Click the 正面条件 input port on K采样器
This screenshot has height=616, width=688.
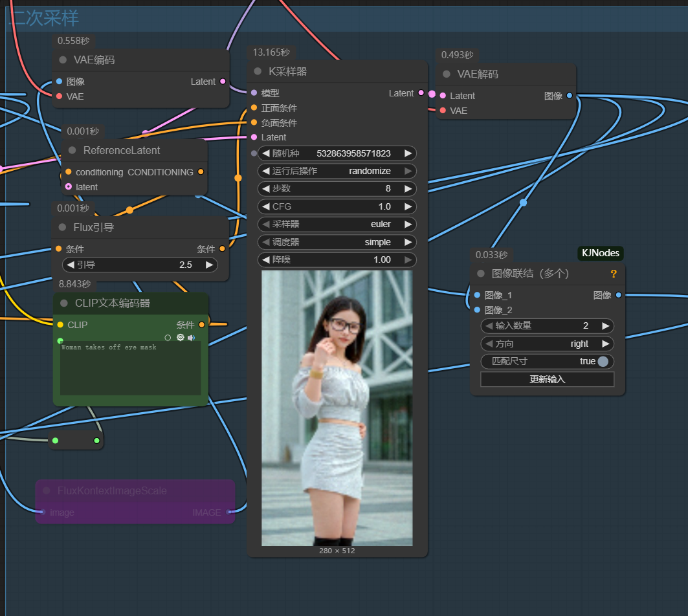point(254,107)
